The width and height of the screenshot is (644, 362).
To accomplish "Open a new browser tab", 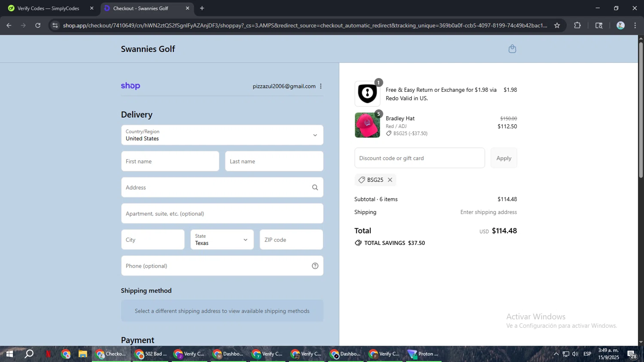I will 202,8.
